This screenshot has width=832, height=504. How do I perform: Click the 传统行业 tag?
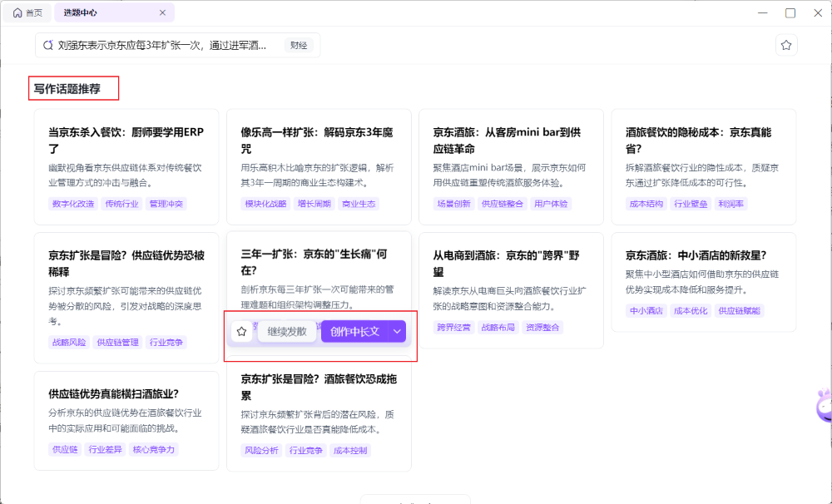pos(121,204)
